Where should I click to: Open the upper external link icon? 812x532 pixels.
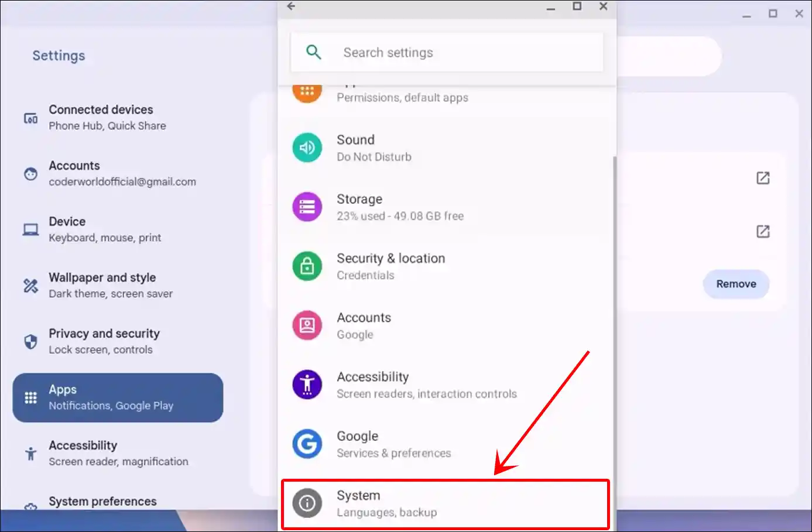[763, 178]
